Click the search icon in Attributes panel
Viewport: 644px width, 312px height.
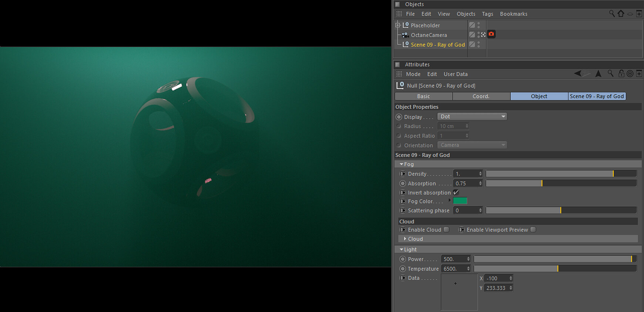(x=610, y=74)
